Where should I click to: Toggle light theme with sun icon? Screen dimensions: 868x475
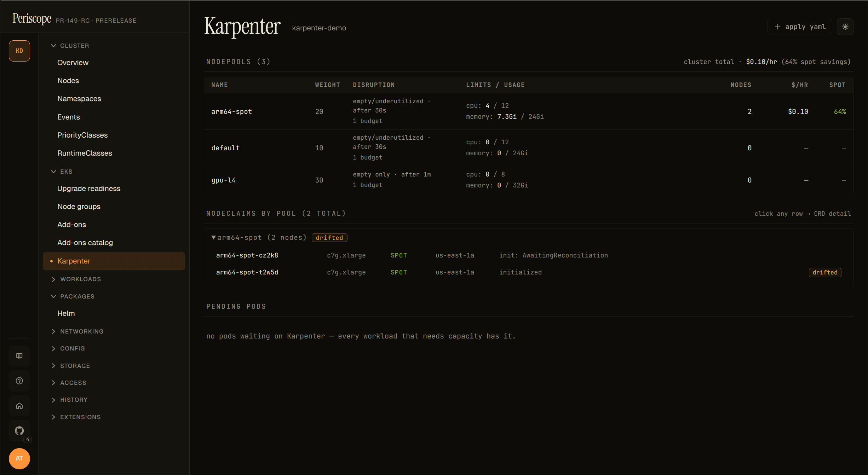[845, 27]
